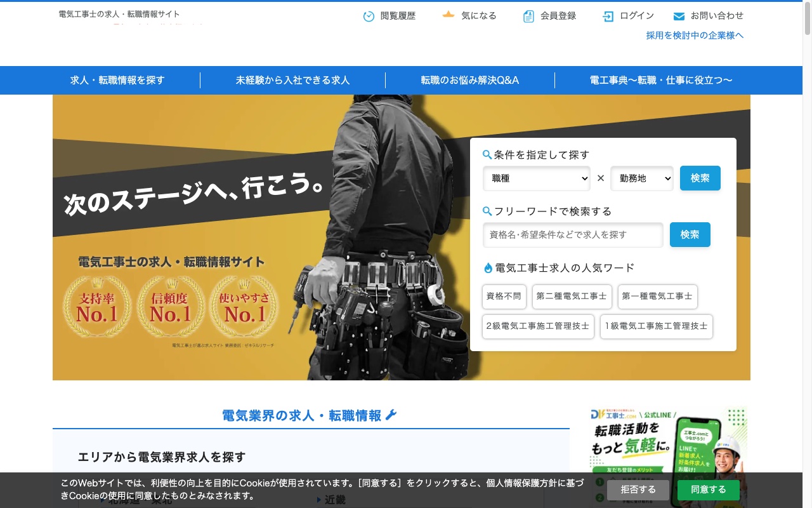Select 2級電気工事施工管理技士 keyword tag
812x508 pixels.
[538, 326]
